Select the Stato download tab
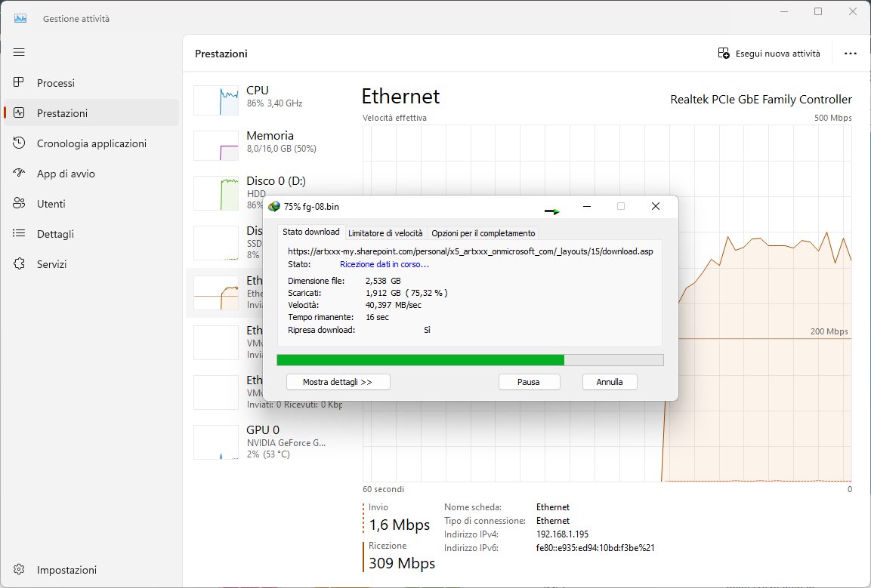 click(310, 232)
